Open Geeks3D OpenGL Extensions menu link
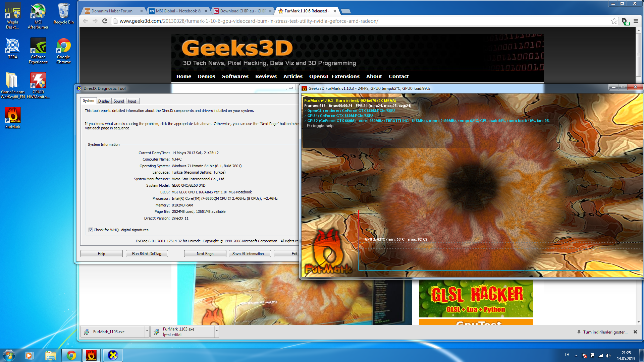The width and height of the screenshot is (644, 362). [334, 76]
